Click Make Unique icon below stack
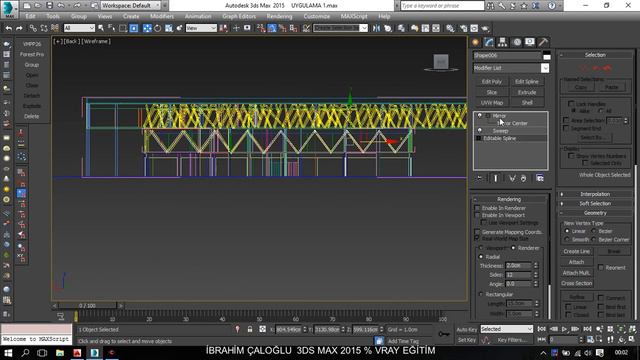This screenshot has height=360, width=640. [512, 178]
